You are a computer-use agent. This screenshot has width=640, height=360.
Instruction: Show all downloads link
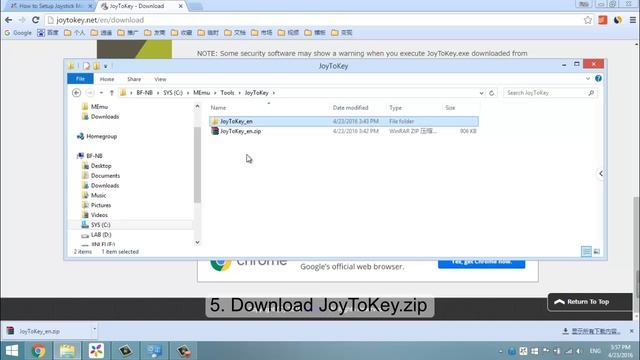(x=591, y=331)
